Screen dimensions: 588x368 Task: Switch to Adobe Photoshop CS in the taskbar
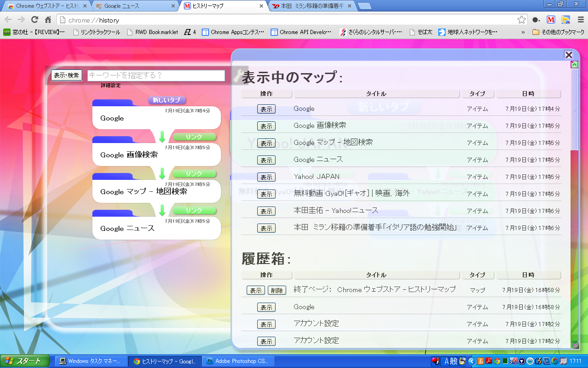tap(238, 361)
